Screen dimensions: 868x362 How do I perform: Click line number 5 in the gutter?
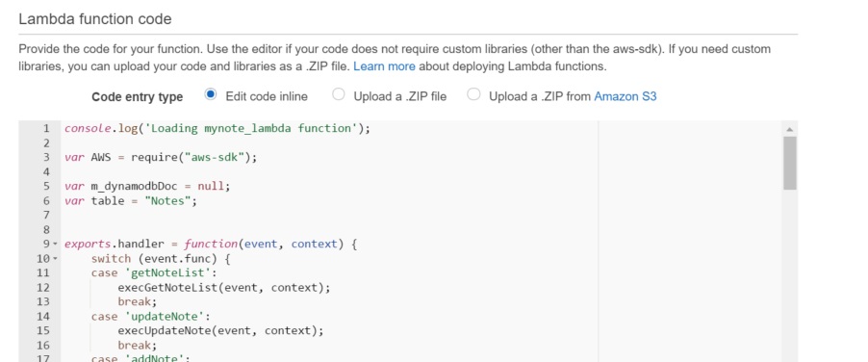pos(46,186)
